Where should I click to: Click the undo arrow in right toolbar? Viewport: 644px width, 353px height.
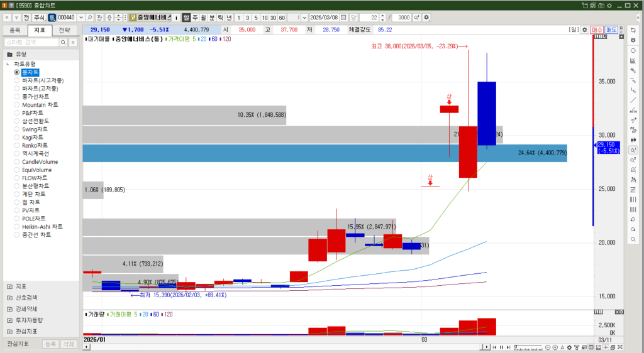[633, 219]
